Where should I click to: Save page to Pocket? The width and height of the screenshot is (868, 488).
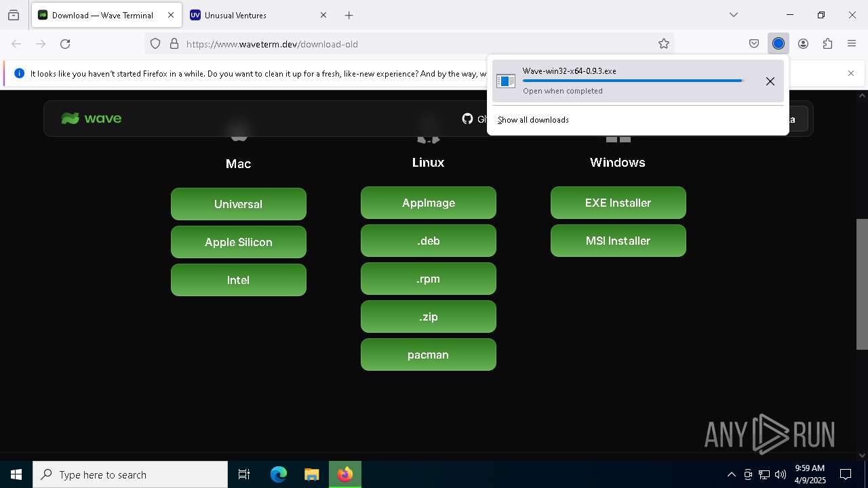[754, 44]
